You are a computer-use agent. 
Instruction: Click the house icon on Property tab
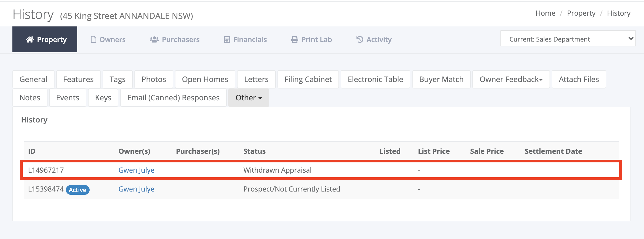(x=30, y=39)
